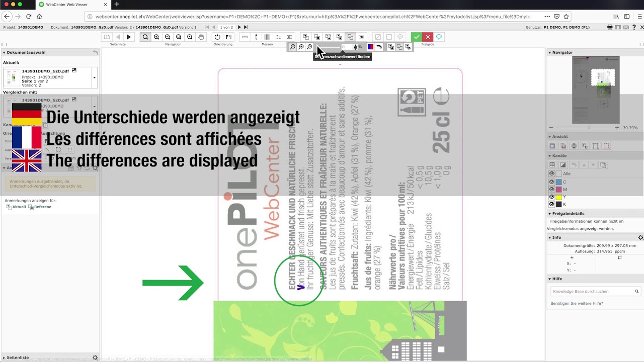
Task: Adjust the Navigator zoom slider
Action: coord(584,128)
